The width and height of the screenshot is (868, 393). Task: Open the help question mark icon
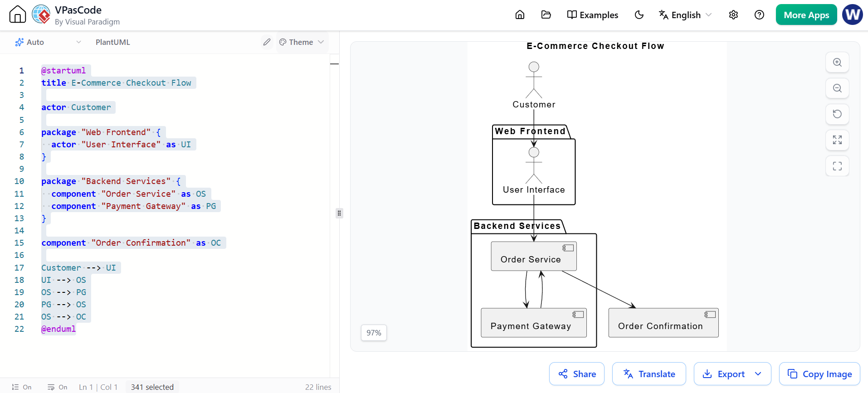coord(759,15)
